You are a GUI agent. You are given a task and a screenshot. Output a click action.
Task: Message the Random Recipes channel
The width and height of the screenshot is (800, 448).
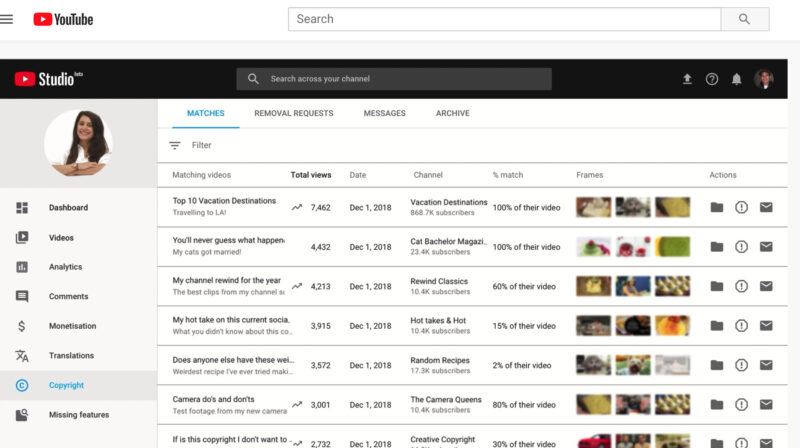[x=766, y=365]
